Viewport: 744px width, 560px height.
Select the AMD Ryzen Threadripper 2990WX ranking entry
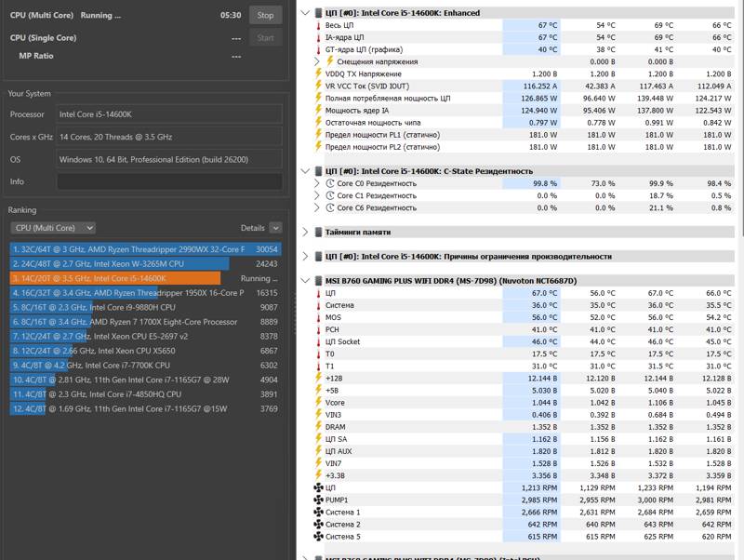(x=145, y=249)
